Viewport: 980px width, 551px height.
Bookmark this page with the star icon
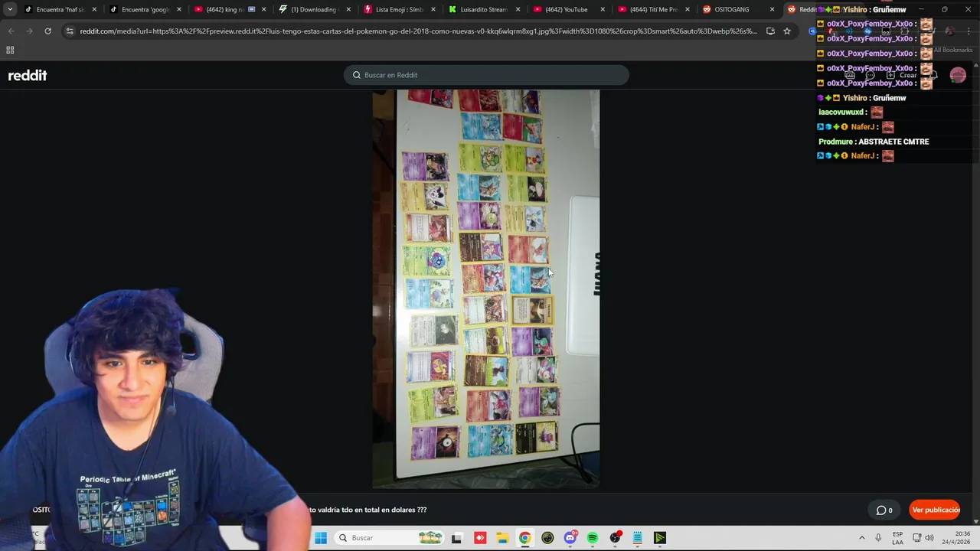[786, 31]
